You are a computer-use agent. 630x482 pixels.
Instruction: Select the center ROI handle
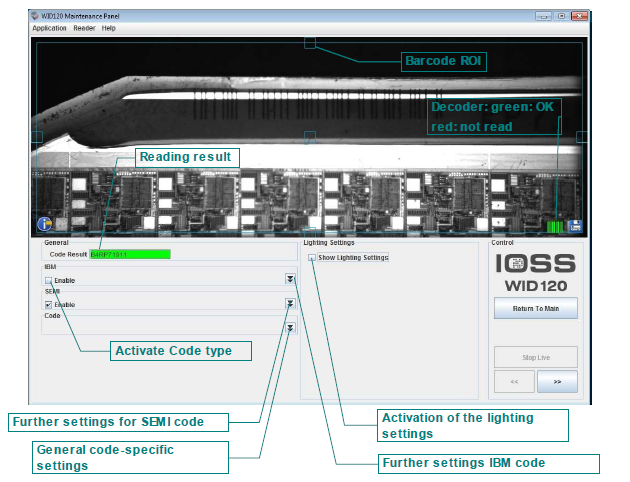pyautogui.click(x=310, y=137)
